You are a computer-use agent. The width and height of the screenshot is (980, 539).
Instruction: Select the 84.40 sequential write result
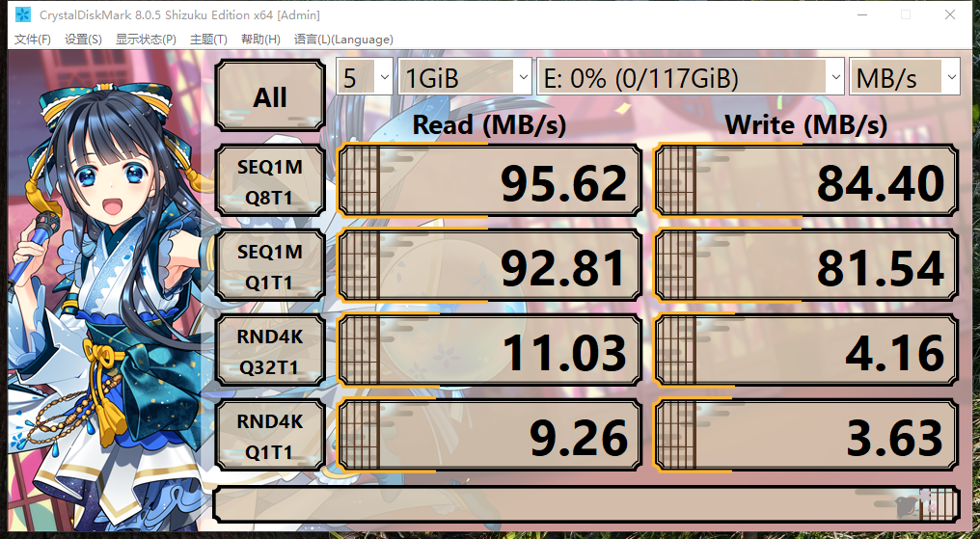click(806, 180)
